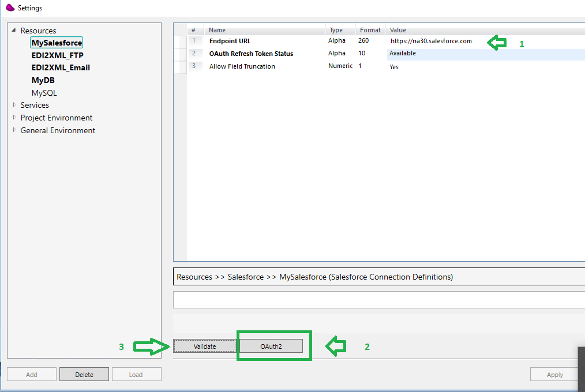This screenshot has height=392, width=585.
Task: Click the General Environment label
Action: point(58,130)
